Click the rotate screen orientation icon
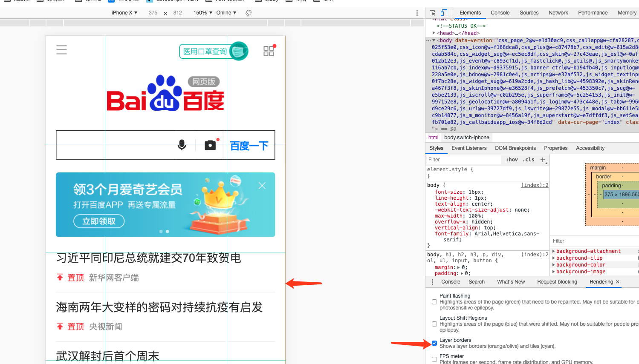Screen dimensions: 639x364 pos(249,13)
